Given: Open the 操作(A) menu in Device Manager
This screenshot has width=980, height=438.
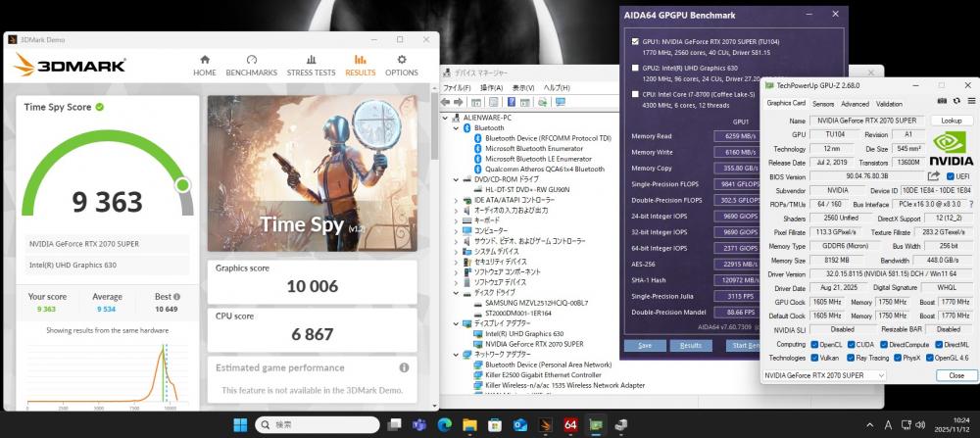Looking at the screenshot, I should pyautogui.click(x=491, y=88).
